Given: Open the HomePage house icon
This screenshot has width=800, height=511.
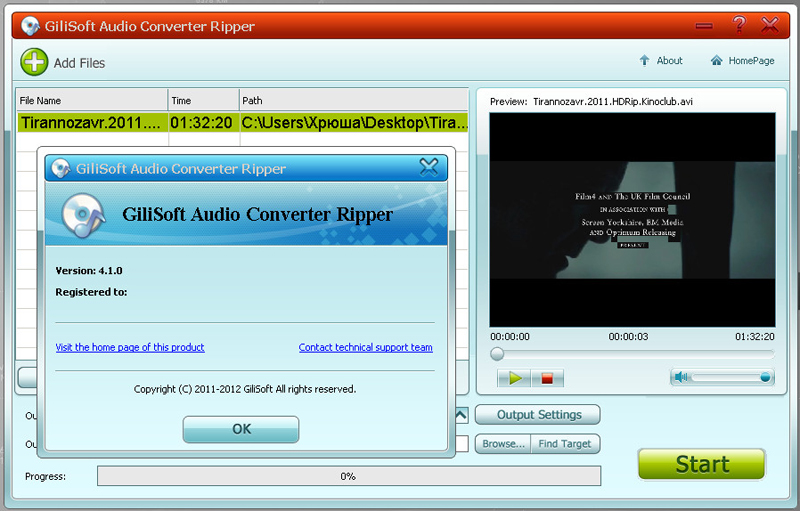Looking at the screenshot, I should (x=716, y=61).
